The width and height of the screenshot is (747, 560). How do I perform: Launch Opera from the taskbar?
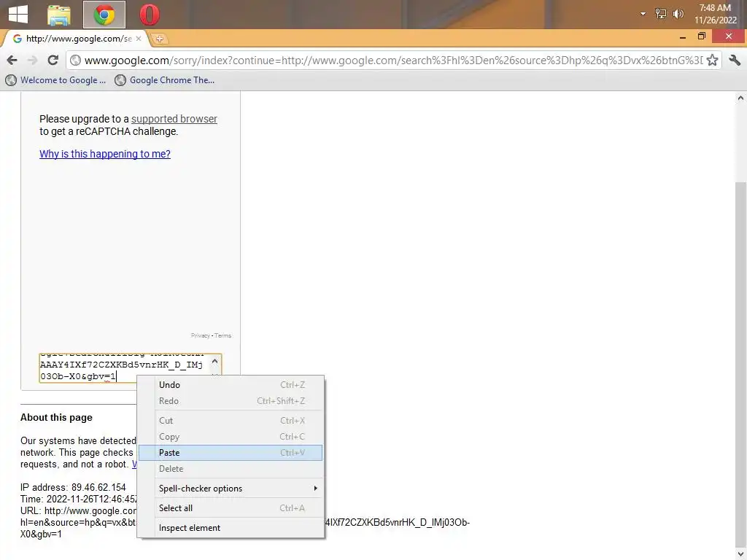[x=149, y=15]
